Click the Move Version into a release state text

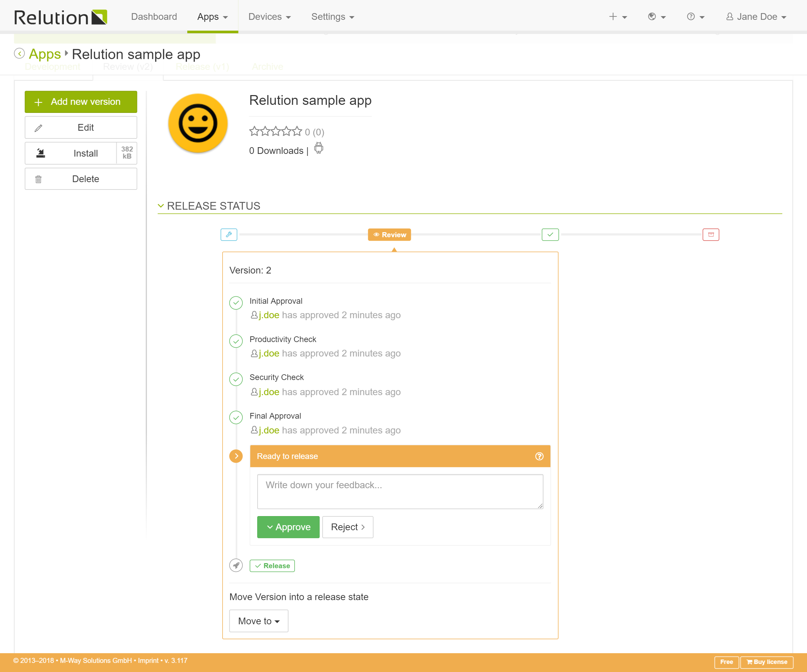299,597
